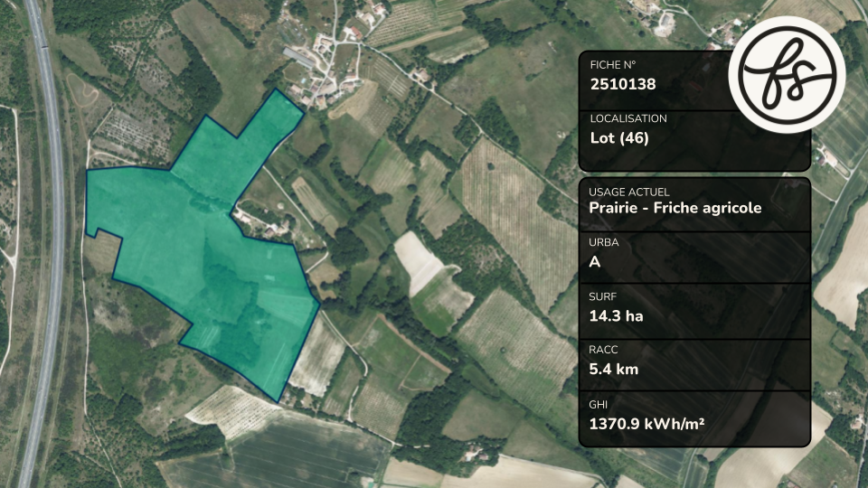868x488 pixels.
Task: Click the GHI label
Action: pyautogui.click(x=598, y=405)
